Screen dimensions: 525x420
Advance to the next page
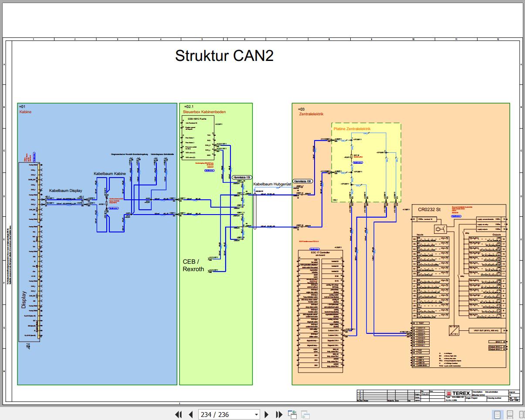tap(267, 415)
